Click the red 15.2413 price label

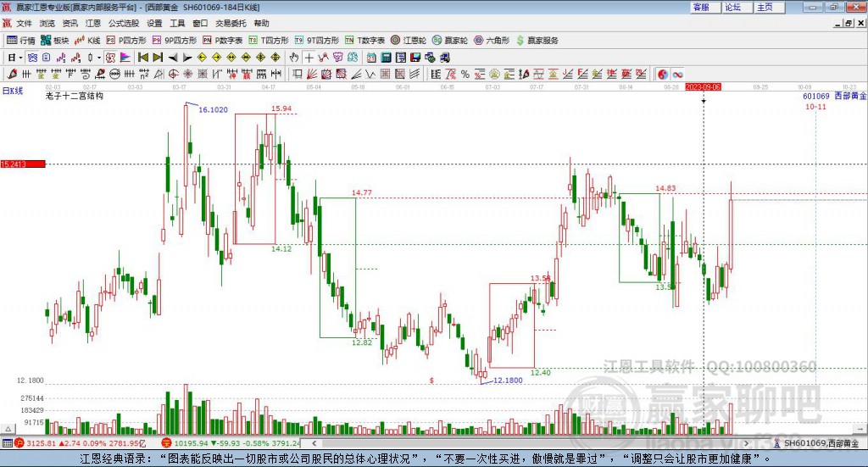[23, 164]
